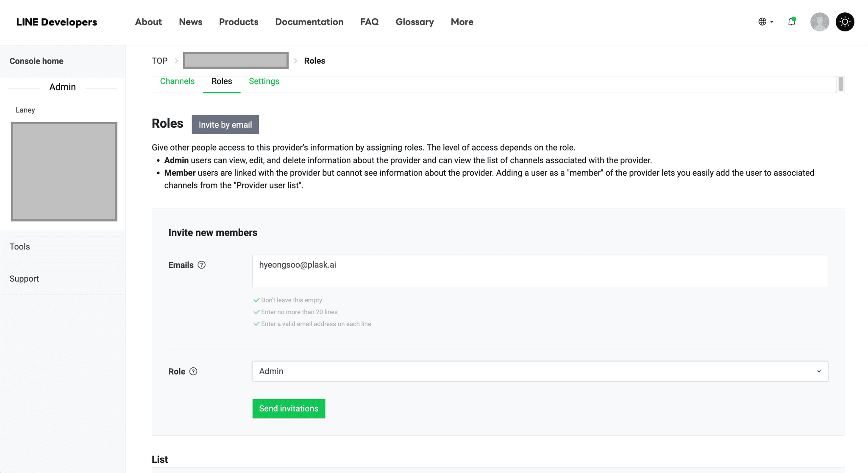868x473 pixels.
Task: Select the Roles tab
Action: 222,81
